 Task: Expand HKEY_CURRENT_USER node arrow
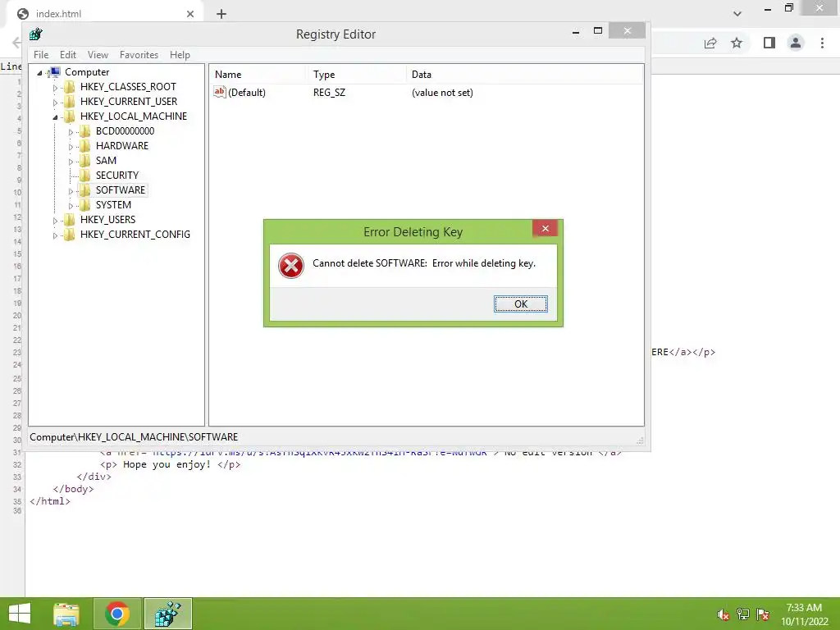[x=55, y=103]
